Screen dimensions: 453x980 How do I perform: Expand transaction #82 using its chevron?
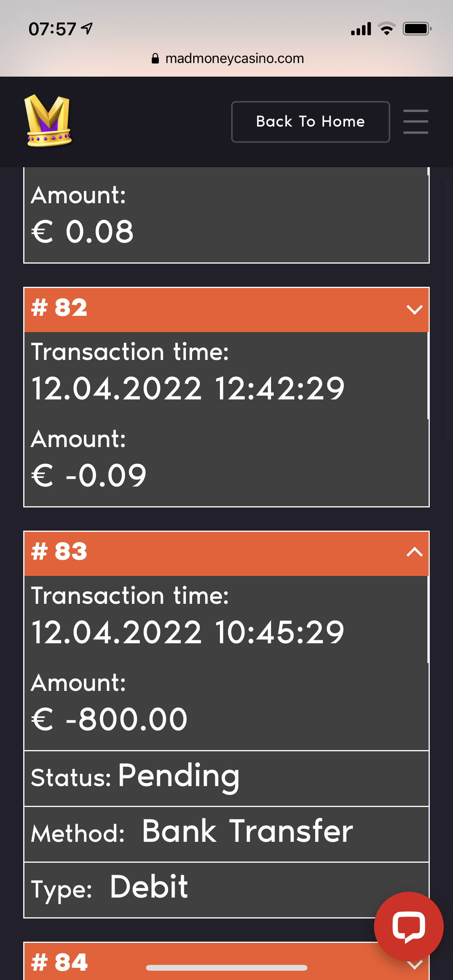[414, 309]
